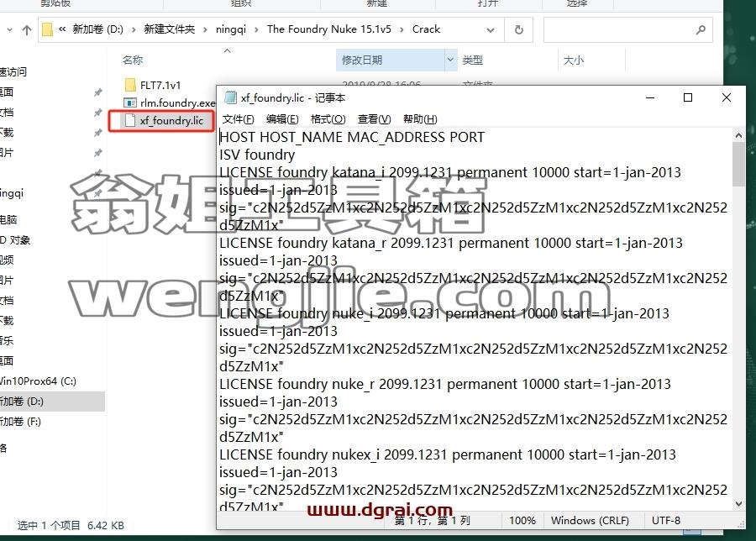Navigate to 新建文件夹 in breadcrumb
Viewport: 756px width, 541px height.
(169, 29)
